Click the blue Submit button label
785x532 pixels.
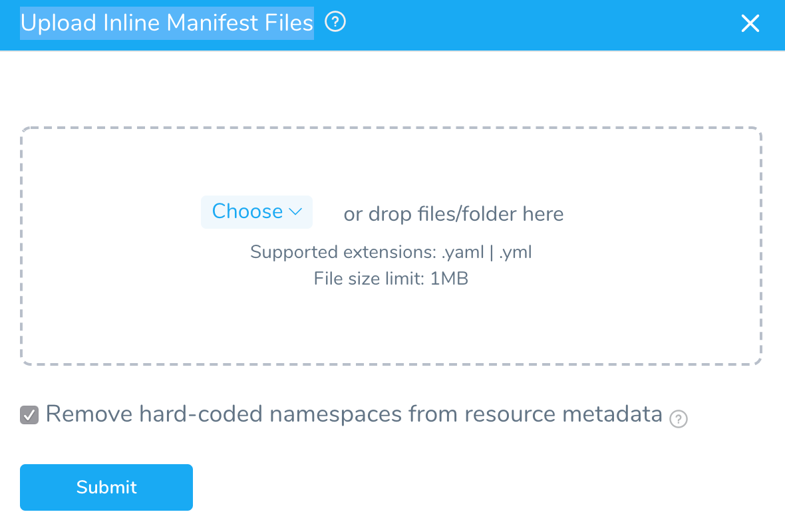point(106,487)
